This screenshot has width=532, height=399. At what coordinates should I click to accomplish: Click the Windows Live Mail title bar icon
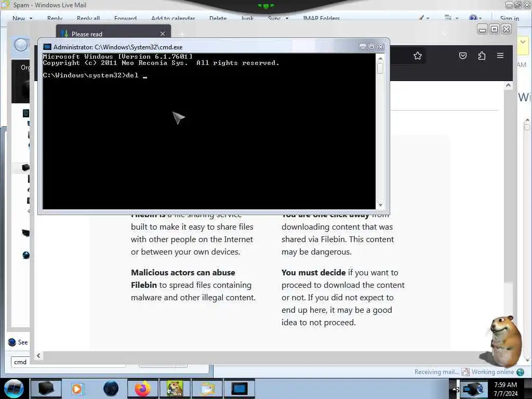point(5,5)
